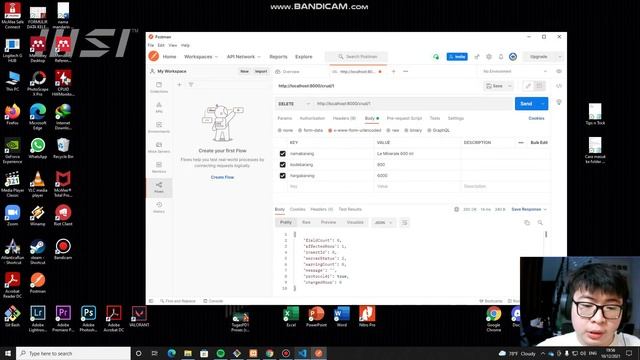
Task: Open Flows in the Postman sidebar
Action: [159, 187]
